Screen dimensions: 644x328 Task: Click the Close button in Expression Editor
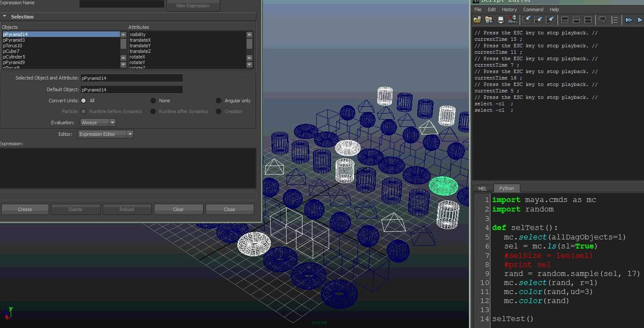click(230, 209)
